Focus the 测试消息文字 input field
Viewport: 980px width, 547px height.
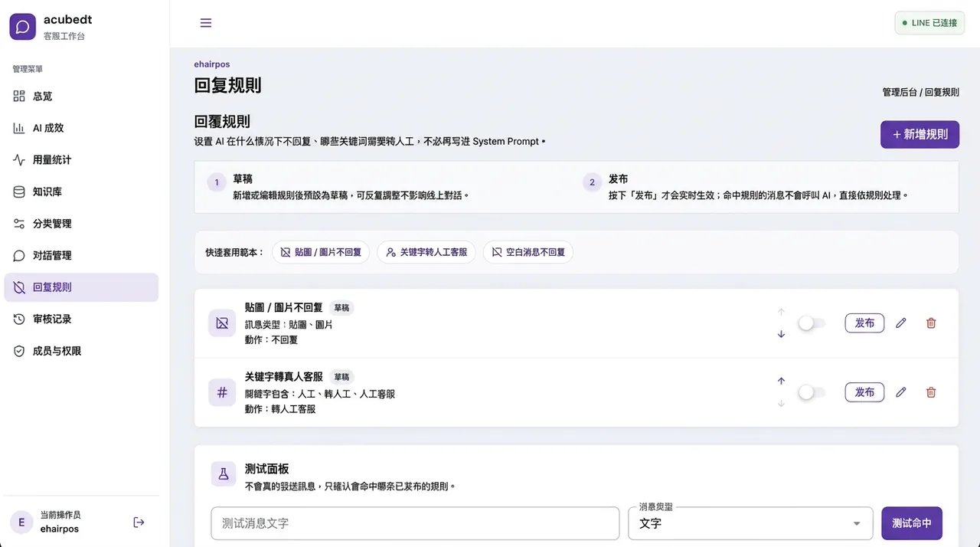point(415,523)
